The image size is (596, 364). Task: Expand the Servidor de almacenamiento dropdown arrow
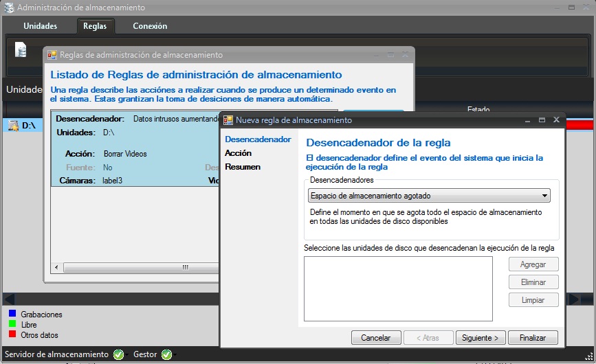pyautogui.click(x=127, y=355)
